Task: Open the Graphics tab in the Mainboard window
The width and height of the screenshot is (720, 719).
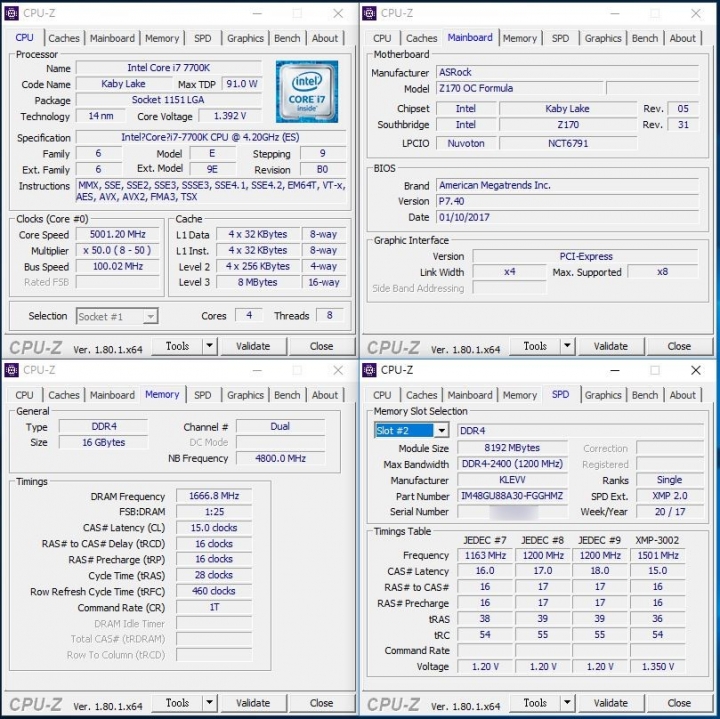Action: (603, 38)
